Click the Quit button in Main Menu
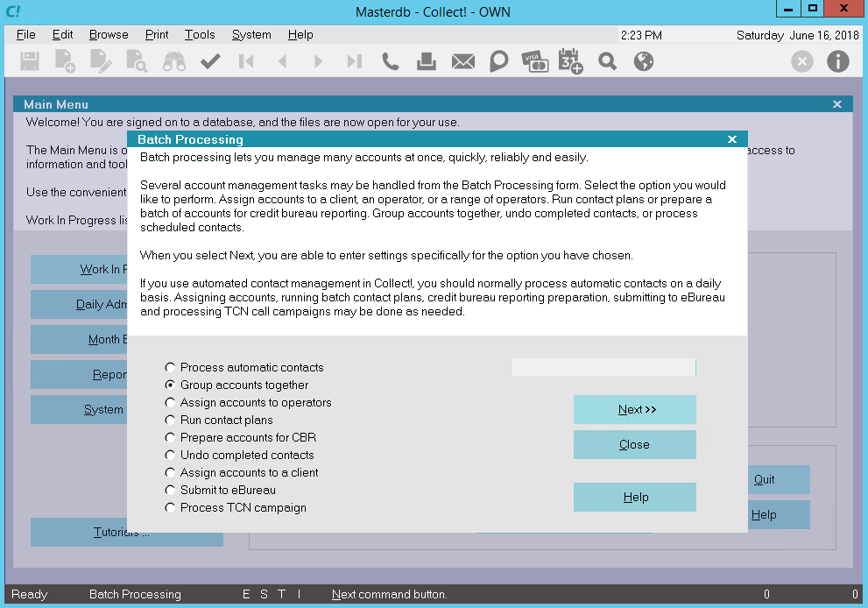The image size is (868, 608). point(779,479)
